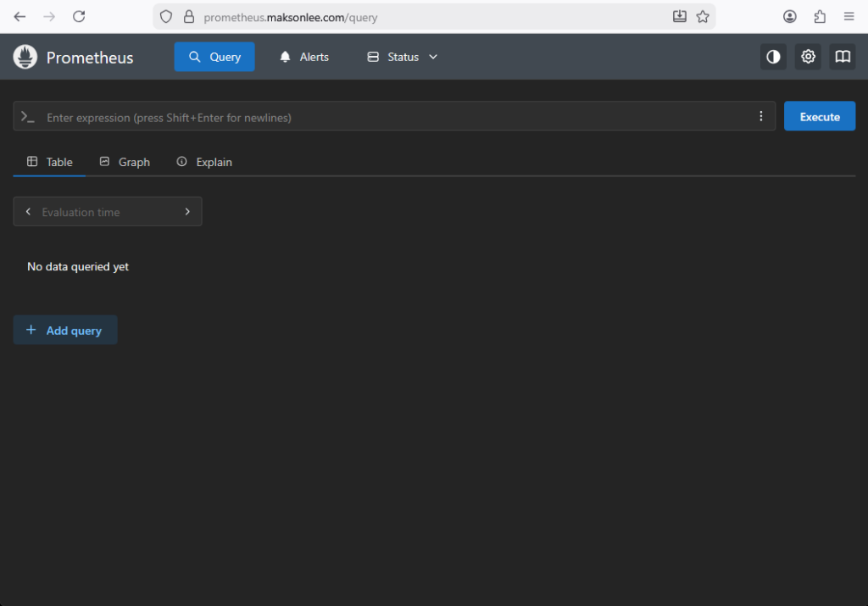Click the browser reload icon
The width and height of the screenshot is (868, 606).
pos(79,16)
